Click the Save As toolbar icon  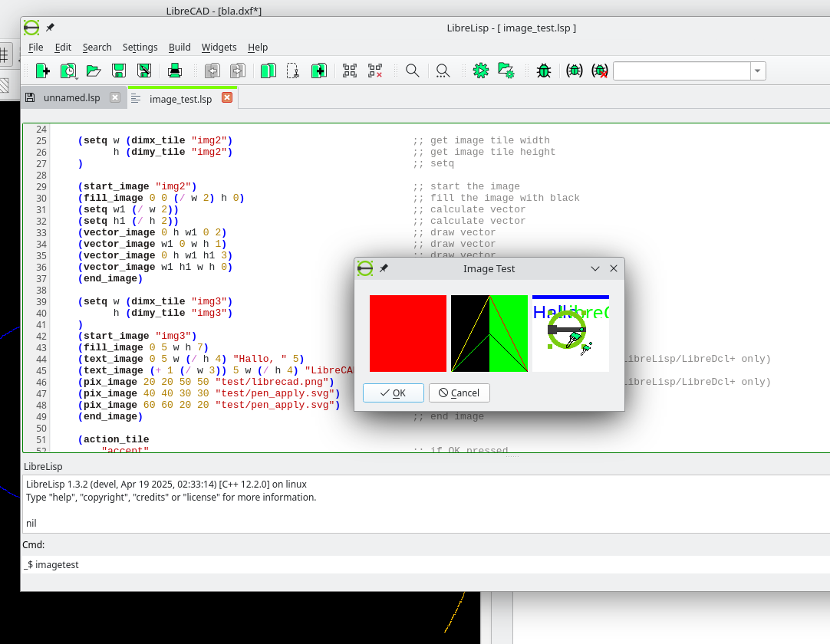tap(144, 71)
